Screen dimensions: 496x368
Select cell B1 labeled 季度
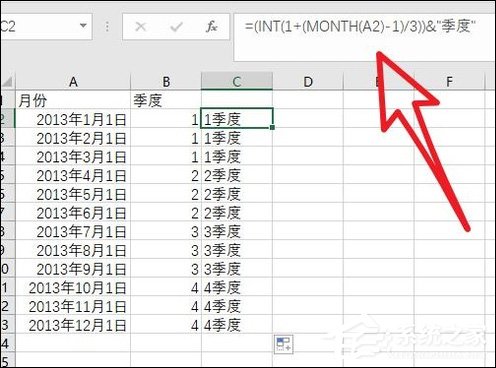tap(166, 100)
